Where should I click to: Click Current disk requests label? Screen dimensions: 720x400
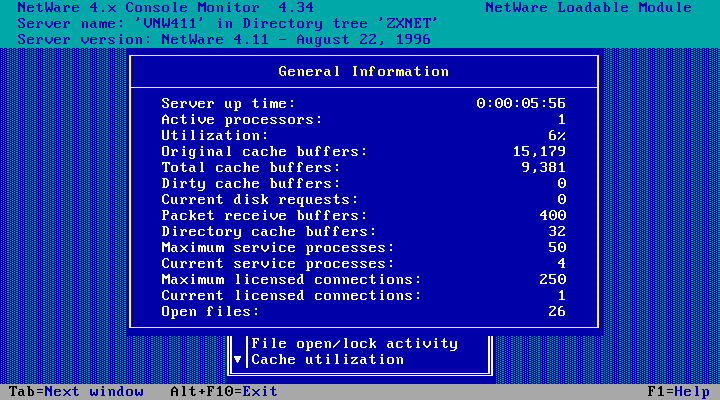tap(259, 200)
